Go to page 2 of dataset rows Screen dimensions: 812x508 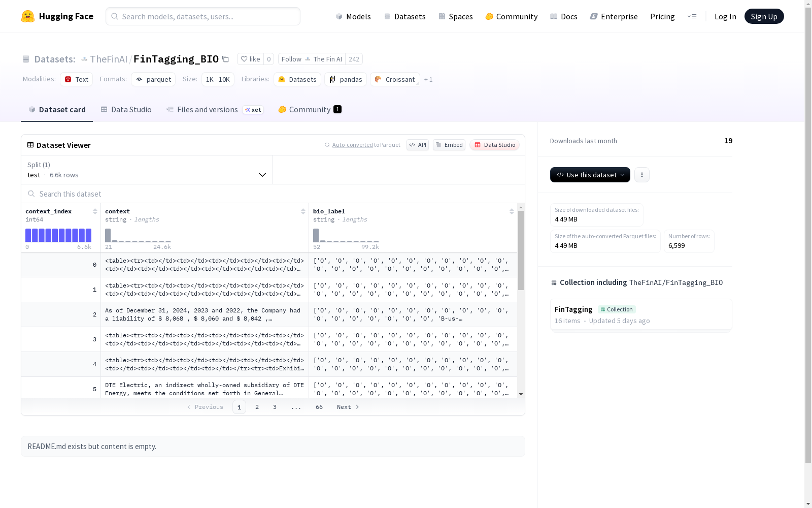click(x=257, y=407)
